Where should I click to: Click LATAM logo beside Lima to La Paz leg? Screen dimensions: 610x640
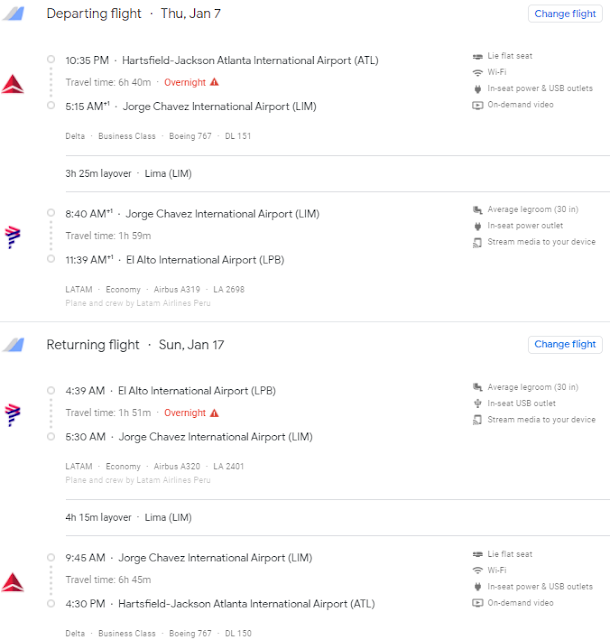click(x=14, y=236)
